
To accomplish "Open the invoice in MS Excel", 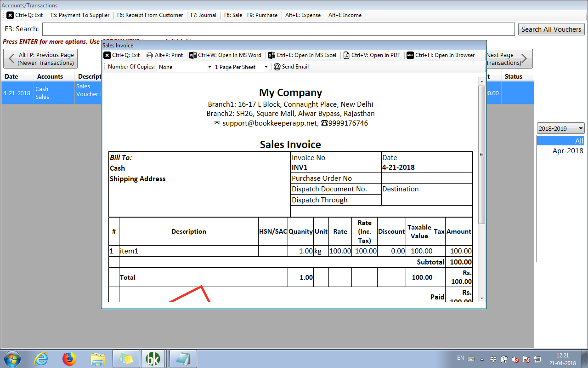I will coord(302,55).
